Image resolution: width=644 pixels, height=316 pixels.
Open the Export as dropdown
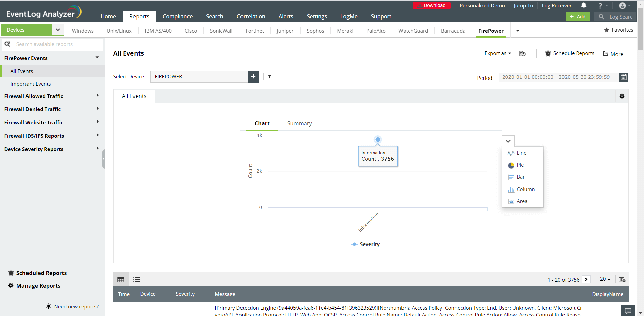pos(498,53)
